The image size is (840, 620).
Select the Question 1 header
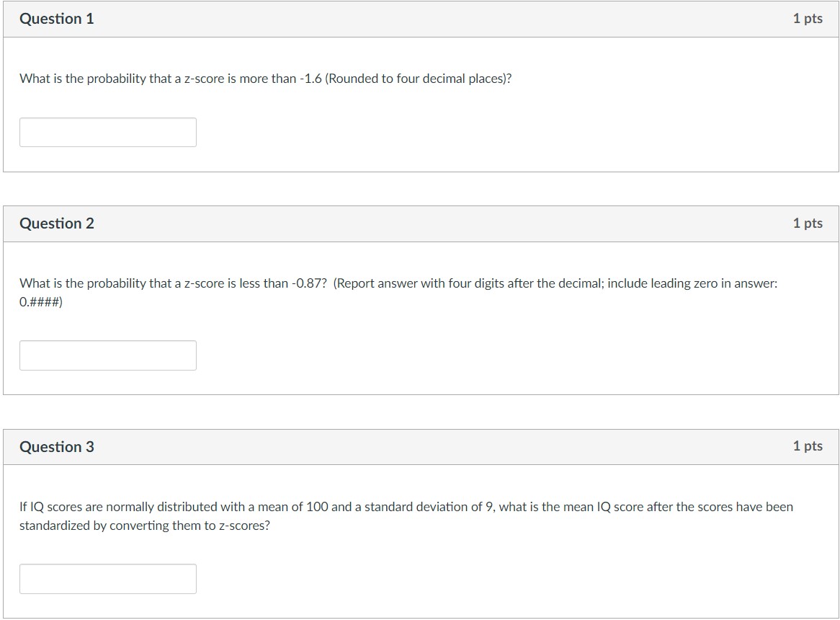pos(56,19)
